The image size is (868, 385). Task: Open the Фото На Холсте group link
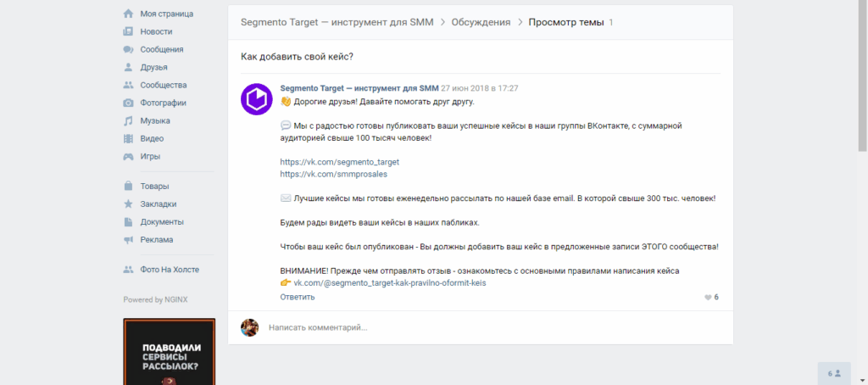click(x=170, y=270)
